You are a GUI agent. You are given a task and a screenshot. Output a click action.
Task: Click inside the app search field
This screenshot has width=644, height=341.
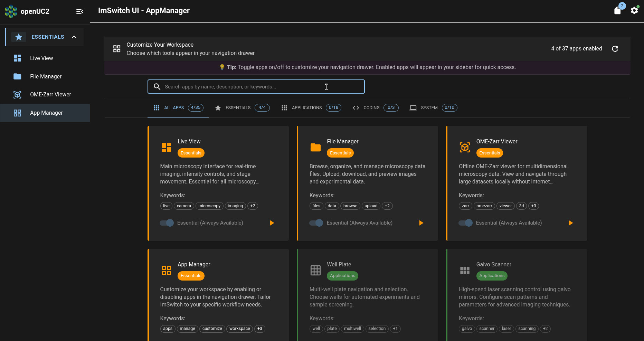(x=256, y=86)
